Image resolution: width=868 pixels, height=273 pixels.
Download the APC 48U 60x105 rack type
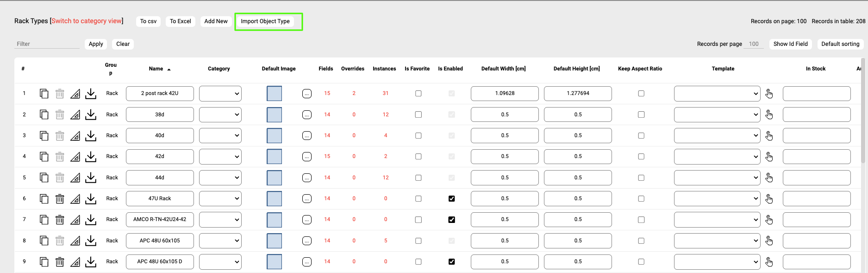click(91, 241)
